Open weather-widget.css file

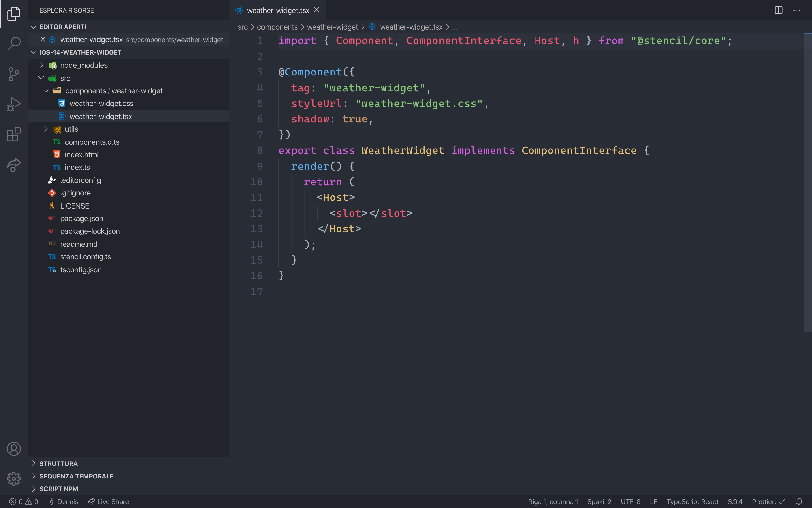pos(128,104)
